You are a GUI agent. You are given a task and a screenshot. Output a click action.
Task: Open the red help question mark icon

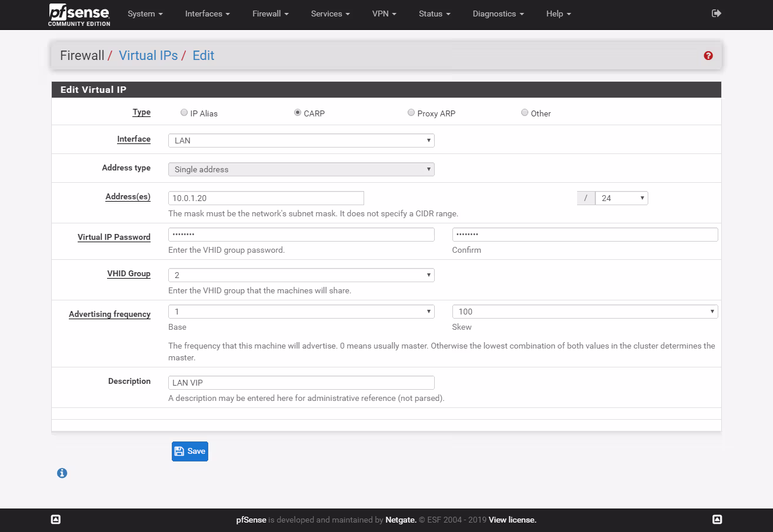coord(708,56)
